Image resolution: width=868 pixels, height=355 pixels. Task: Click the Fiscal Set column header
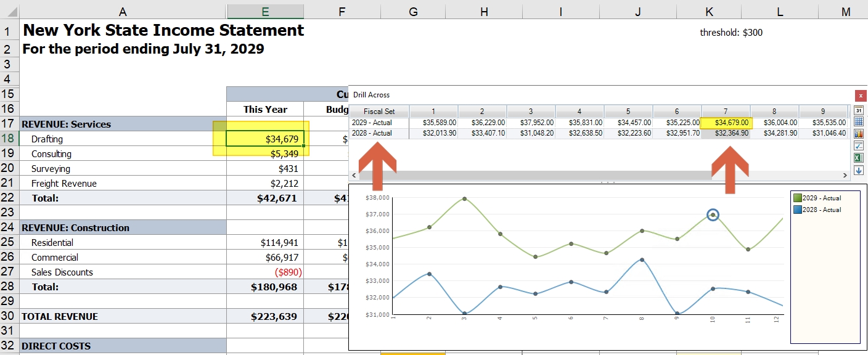click(378, 112)
